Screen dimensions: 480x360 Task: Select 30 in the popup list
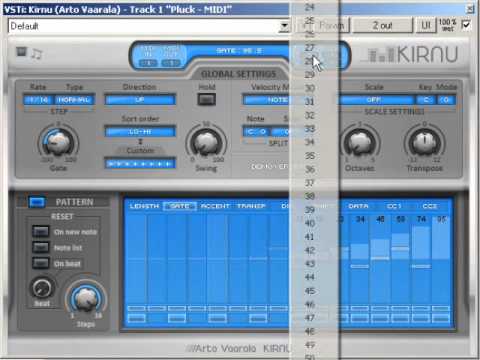pyautogui.click(x=313, y=88)
